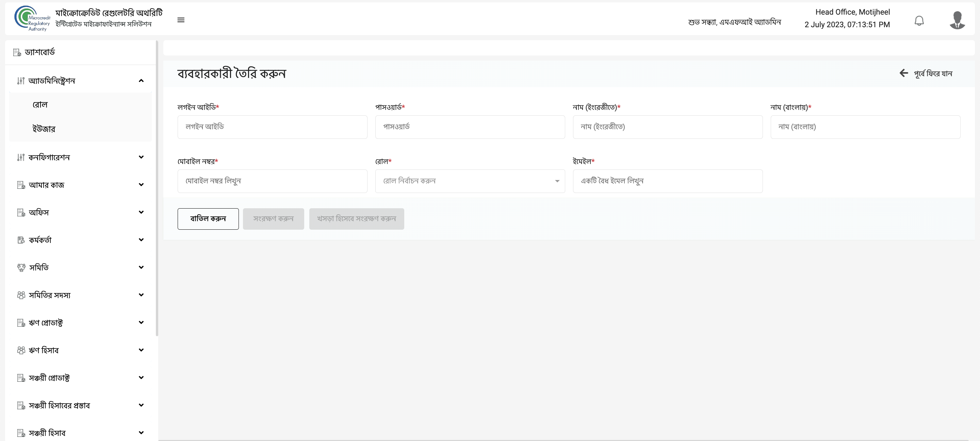Click the sidebar vertical scrollbar

pyautogui.click(x=157, y=189)
